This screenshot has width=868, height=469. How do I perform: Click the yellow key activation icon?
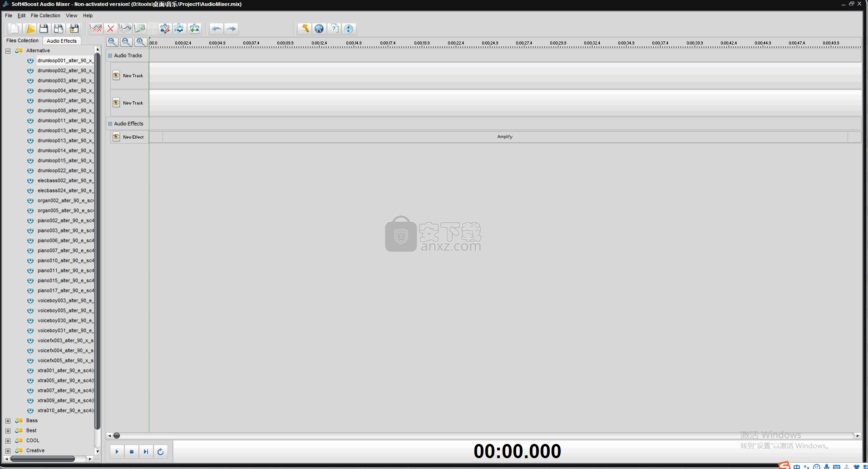pyautogui.click(x=305, y=29)
